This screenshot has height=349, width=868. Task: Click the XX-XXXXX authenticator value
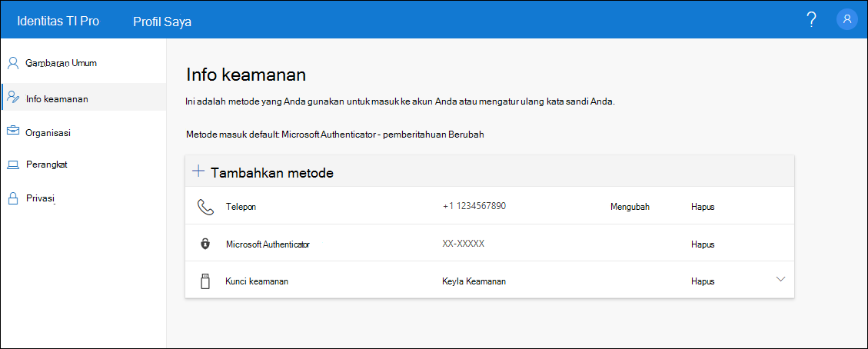click(x=464, y=243)
